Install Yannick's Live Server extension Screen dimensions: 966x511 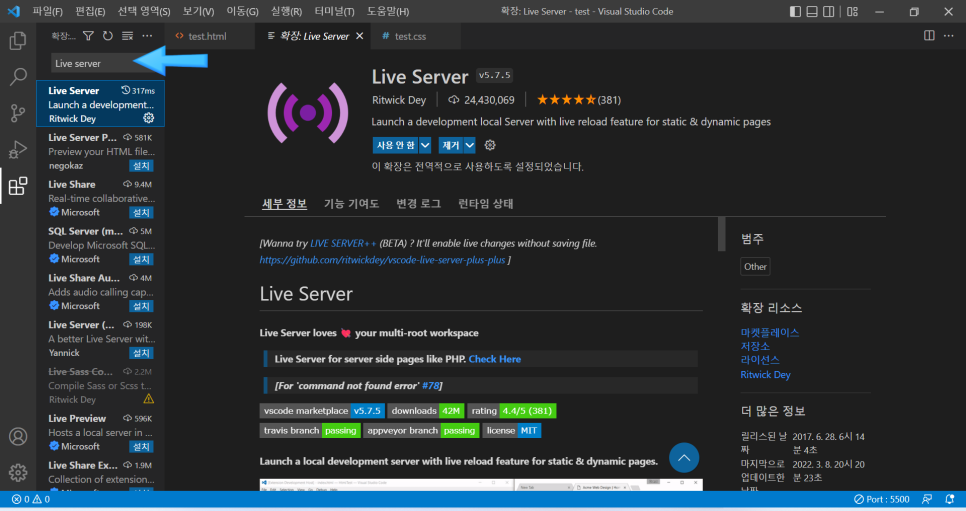point(141,353)
